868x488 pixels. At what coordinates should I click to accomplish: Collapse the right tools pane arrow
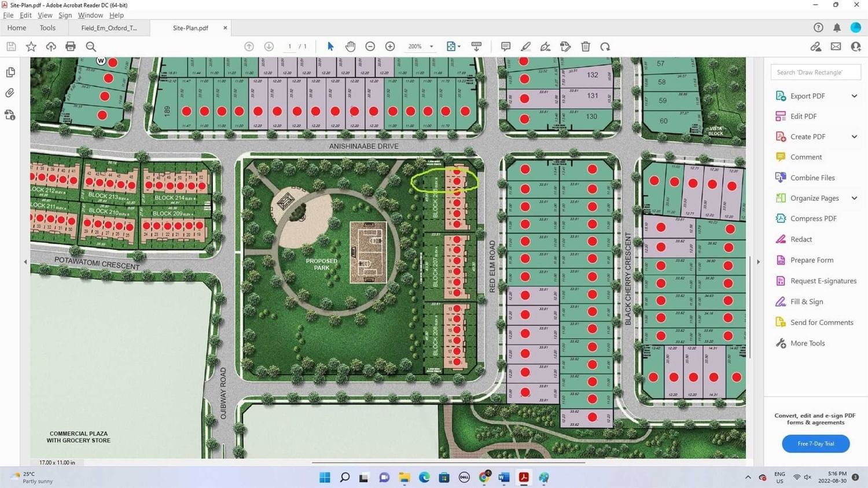(758, 262)
